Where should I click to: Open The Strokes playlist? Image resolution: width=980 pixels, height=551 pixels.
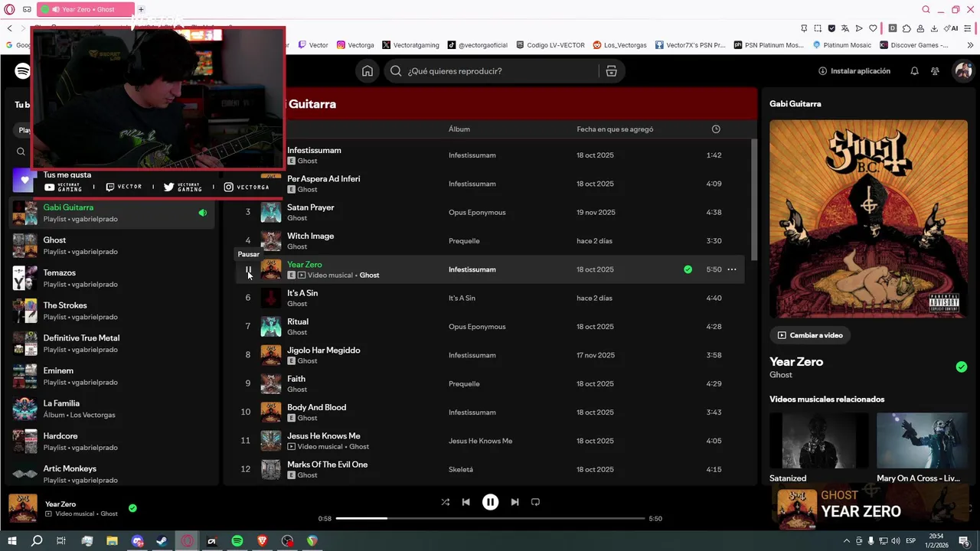pyautogui.click(x=113, y=311)
